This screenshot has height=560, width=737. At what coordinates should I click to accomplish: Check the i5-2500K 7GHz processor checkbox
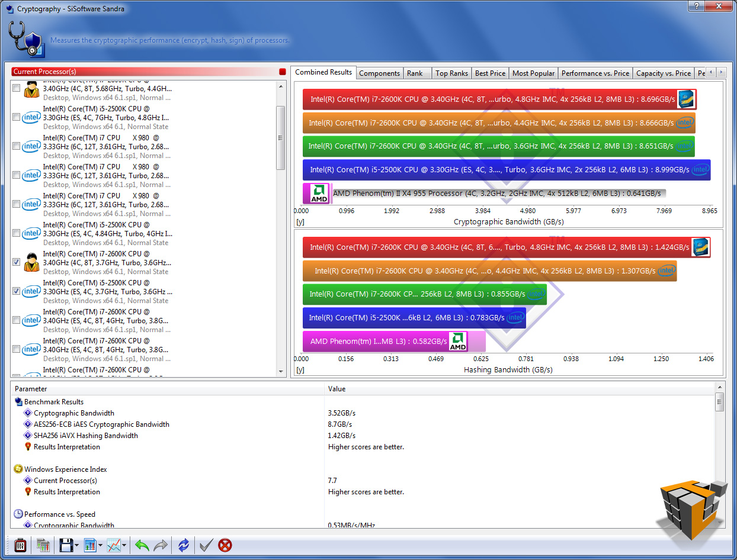[x=16, y=117]
